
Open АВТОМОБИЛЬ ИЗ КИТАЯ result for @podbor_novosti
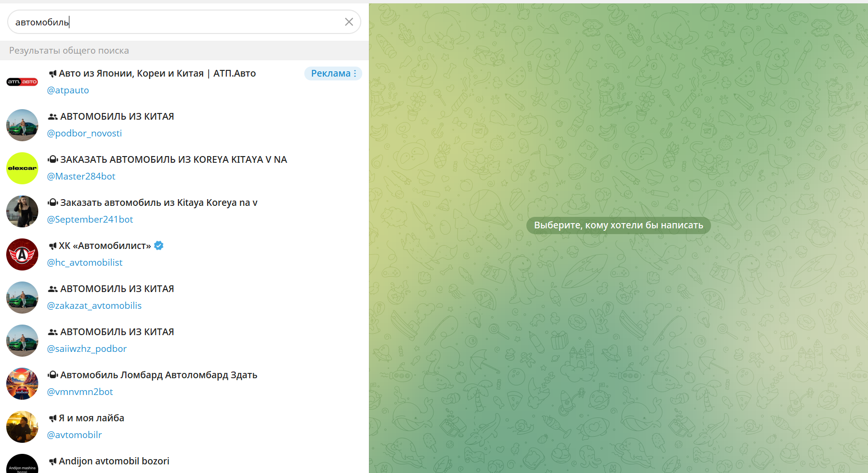tap(184, 125)
